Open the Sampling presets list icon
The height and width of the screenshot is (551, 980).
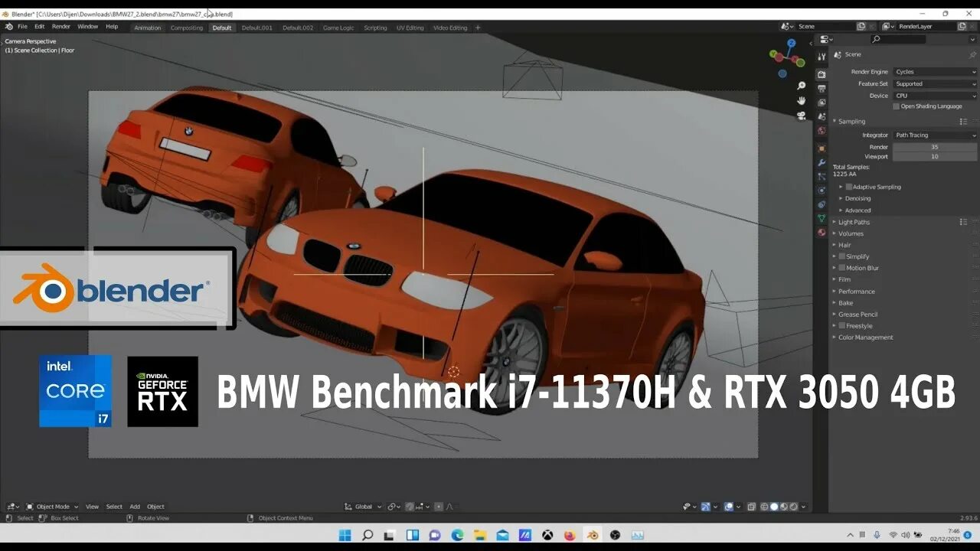pyautogui.click(x=963, y=121)
